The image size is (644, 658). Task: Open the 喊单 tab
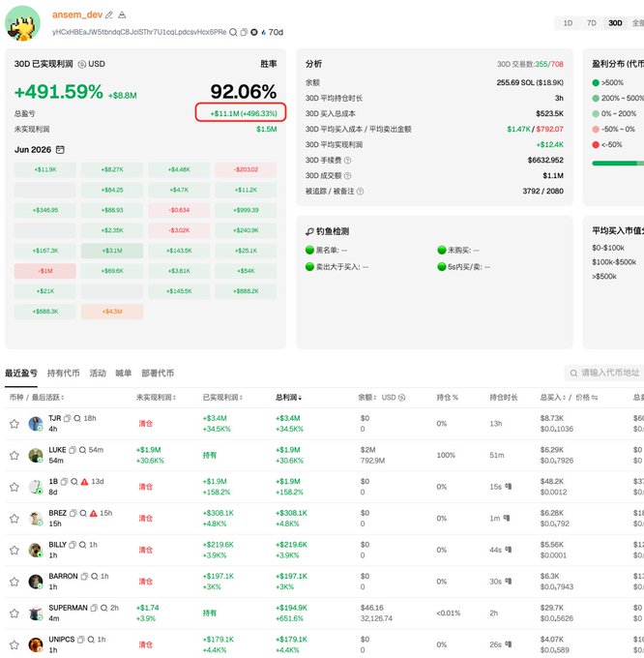coord(124,374)
